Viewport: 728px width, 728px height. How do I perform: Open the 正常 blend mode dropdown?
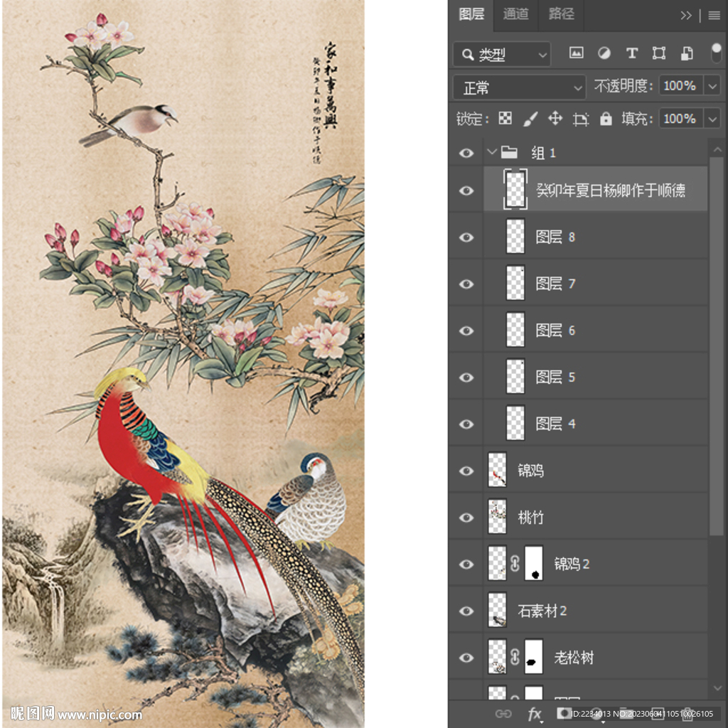519,87
